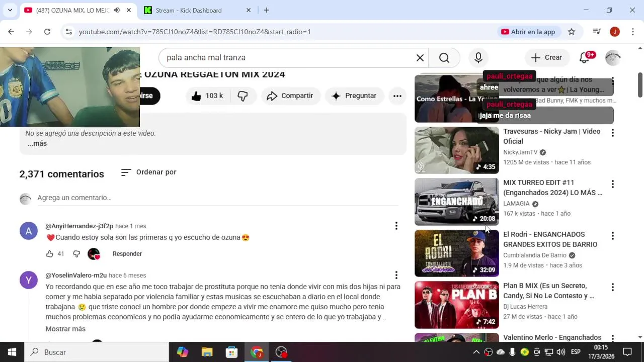Open File Explorer from taskbar
The image size is (644, 362).
point(207,352)
